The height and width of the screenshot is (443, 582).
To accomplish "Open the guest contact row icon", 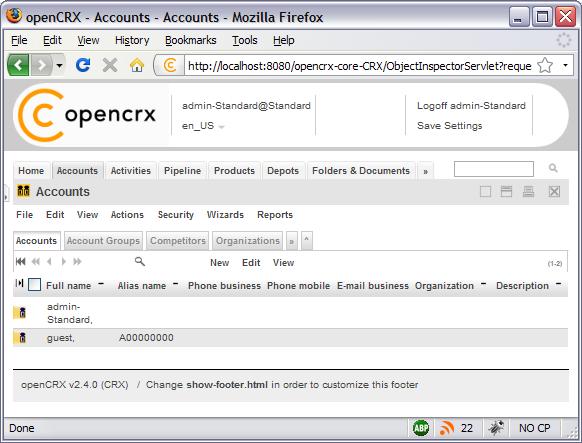I will [20, 338].
